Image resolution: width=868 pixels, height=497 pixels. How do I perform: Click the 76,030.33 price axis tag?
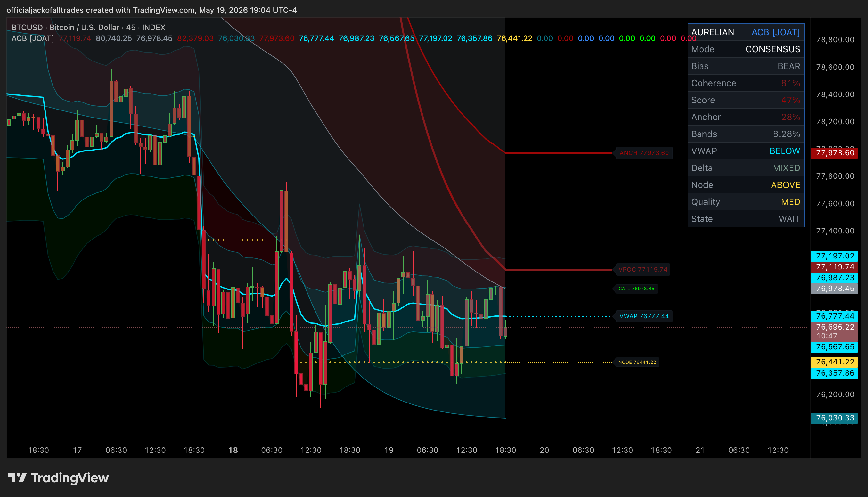coord(835,418)
